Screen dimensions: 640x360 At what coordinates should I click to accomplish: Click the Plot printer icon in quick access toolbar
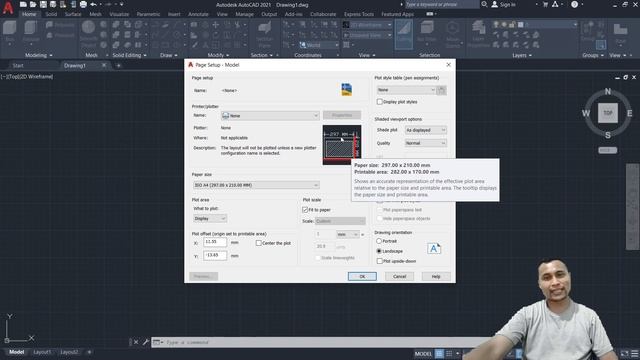(83, 4)
